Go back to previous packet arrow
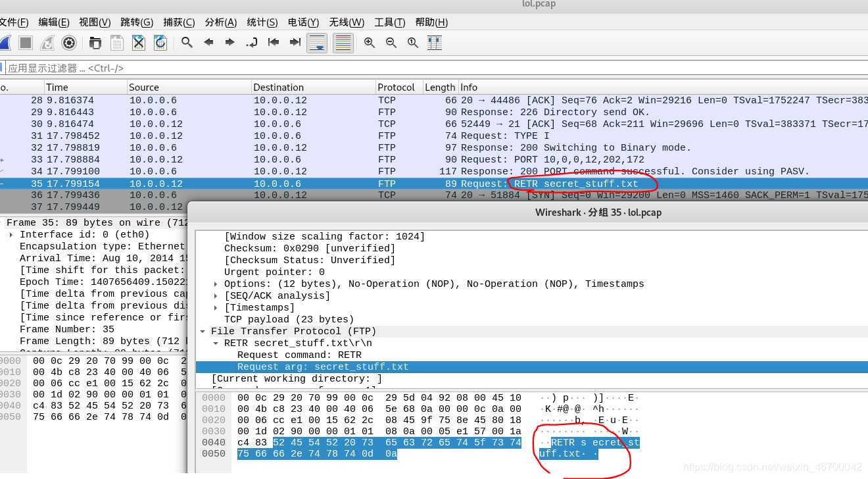 click(208, 43)
